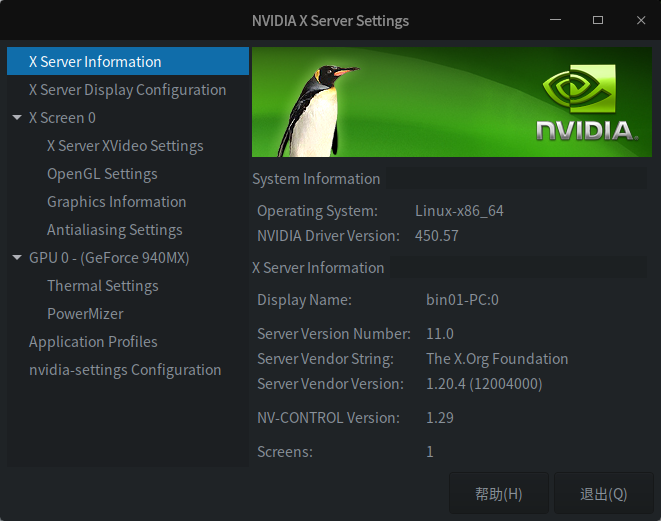
Task: Click the NVIDIA logo in banner
Action: (587, 102)
